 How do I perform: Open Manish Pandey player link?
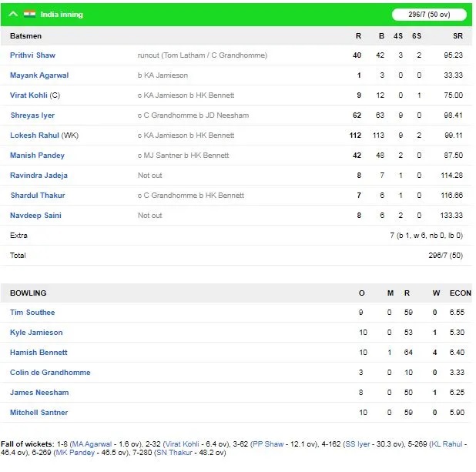click(x=37, y=156)
